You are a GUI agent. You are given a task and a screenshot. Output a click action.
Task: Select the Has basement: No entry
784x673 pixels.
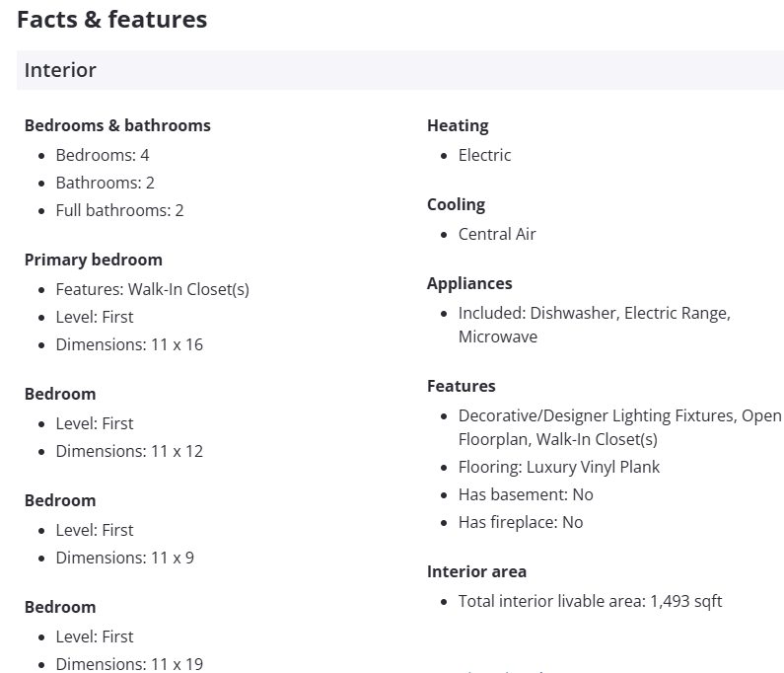click(x=526, y=494)
